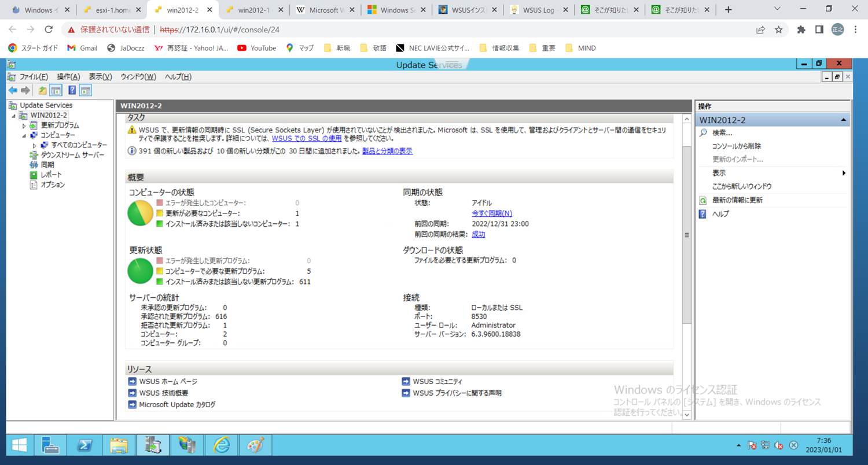The width and height of the screenshot is (868, 465).
Task: Click the 今すぐ同期(N) link
Action: pos(491,213)
